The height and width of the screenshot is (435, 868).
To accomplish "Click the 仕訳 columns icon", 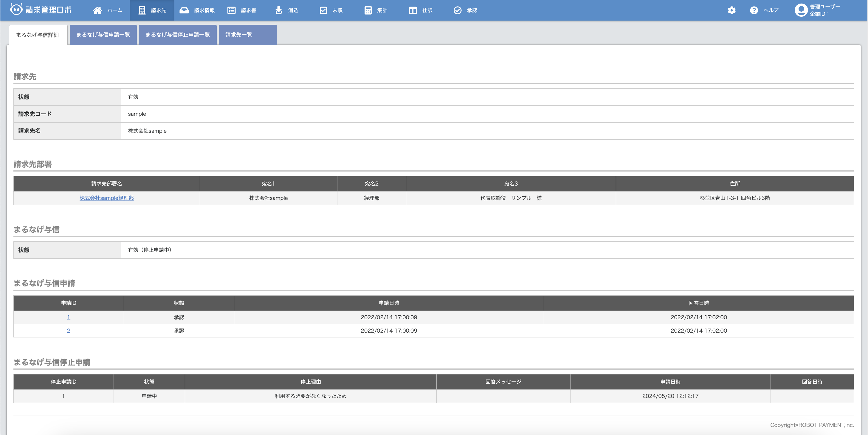I will [413, 10].
